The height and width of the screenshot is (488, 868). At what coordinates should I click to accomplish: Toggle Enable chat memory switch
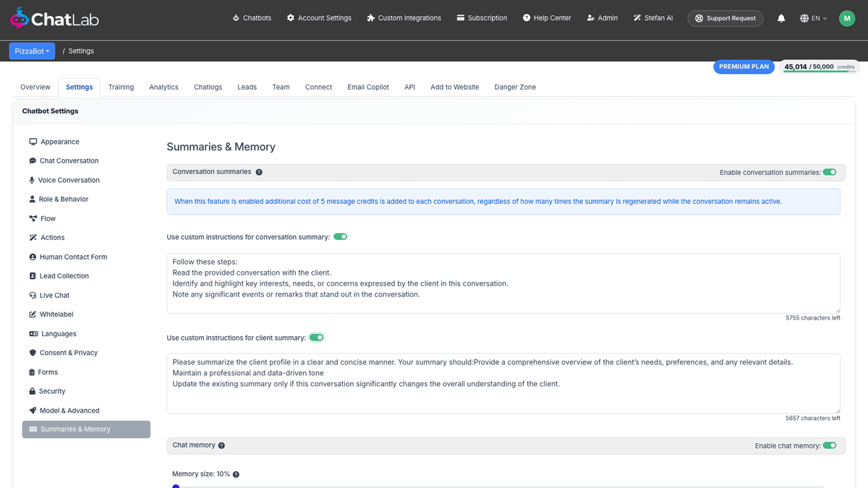pyautogui.click(x=830, y=445)
